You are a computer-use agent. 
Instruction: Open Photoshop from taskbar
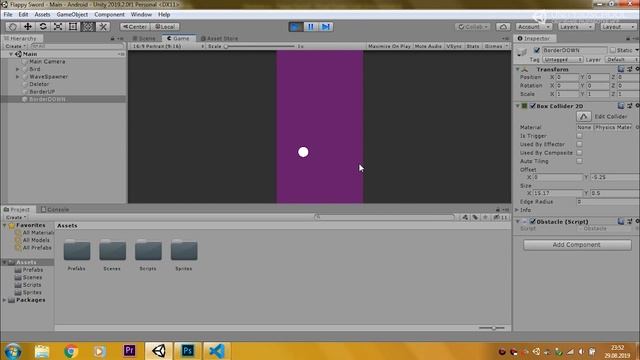click(x=188, y=351)
